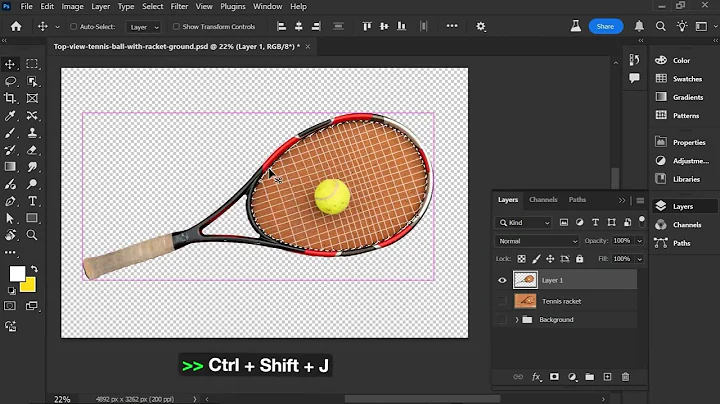Screen dimensions: 720x404
Task: Swap foreground and background colors
Action: tap(34, 269)
